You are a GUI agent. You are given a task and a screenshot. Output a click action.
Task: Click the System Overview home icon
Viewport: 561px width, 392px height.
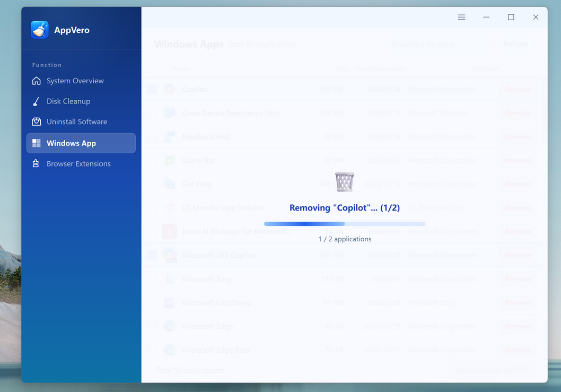point(37,81)
